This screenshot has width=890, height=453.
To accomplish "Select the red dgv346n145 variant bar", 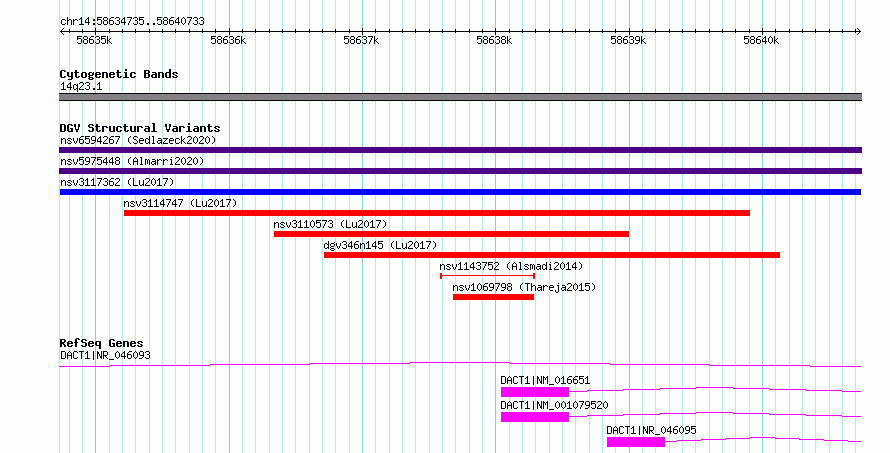I will coord(552,255).
